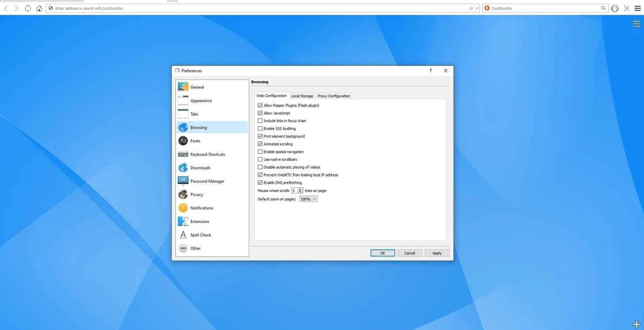This screenshot has width=644, height=330.
Task: Go to the Tabs preferences section
Action: 212,114
